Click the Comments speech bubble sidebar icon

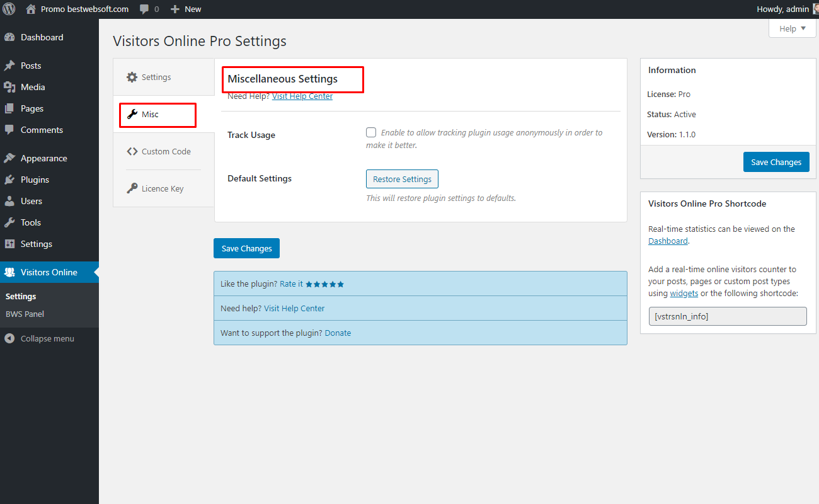(9, 130)
